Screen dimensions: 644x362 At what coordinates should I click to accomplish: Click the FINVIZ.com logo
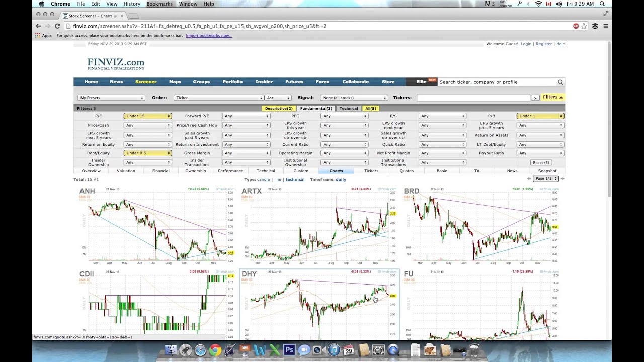[x=116, y=64]
